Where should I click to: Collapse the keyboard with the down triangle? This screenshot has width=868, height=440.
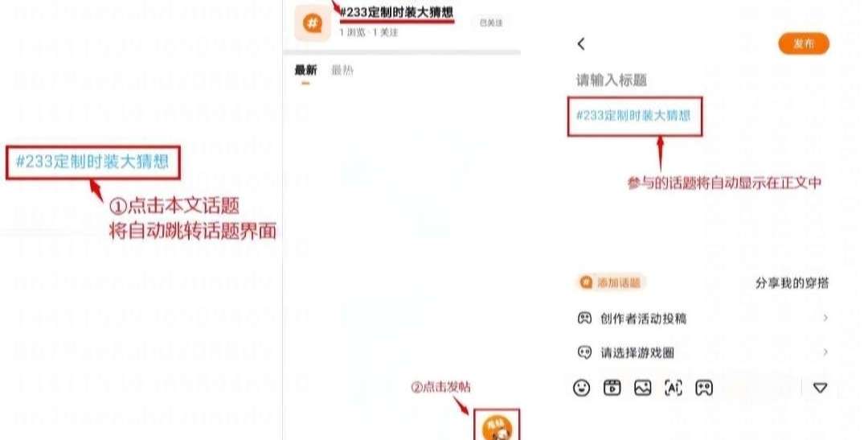tap(820, 388)
